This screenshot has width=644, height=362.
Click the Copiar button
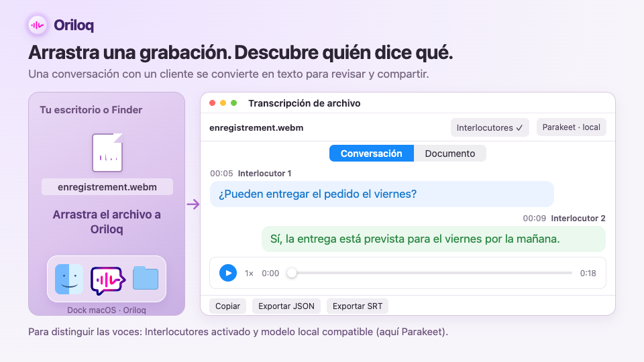pos(227,306)
